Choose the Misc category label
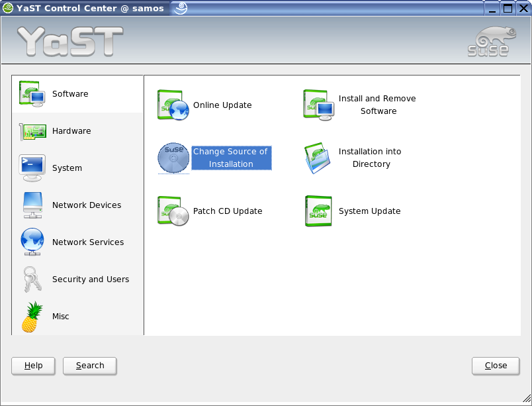The width and height of the screenshot is (532, 406). pyautogui.click(x=61, y=317)
